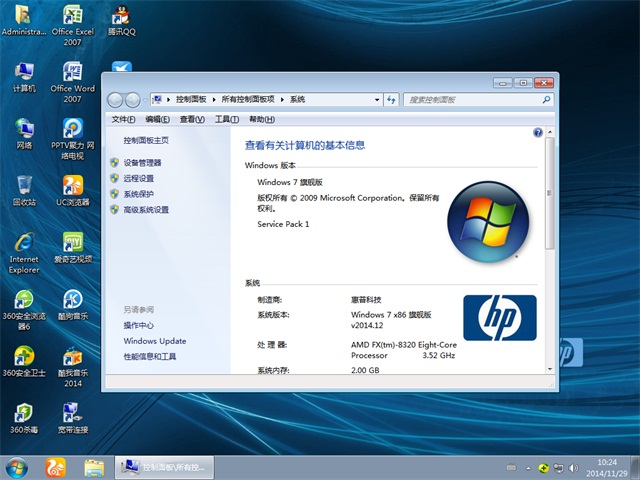Screen dimensions: 640x480
Task: Open 高级系统设置 advanced system settings
Action: coord(146,210)
